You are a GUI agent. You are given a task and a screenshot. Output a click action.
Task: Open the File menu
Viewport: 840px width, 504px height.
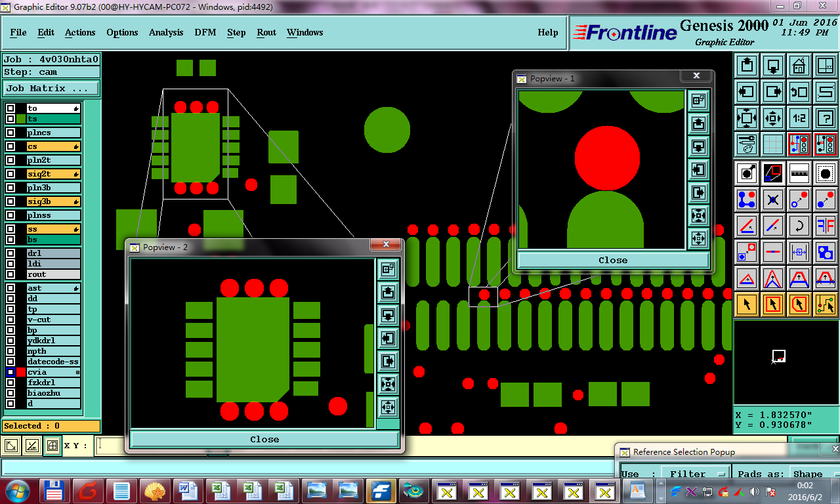pyautogui.click(x=18, y=32)
